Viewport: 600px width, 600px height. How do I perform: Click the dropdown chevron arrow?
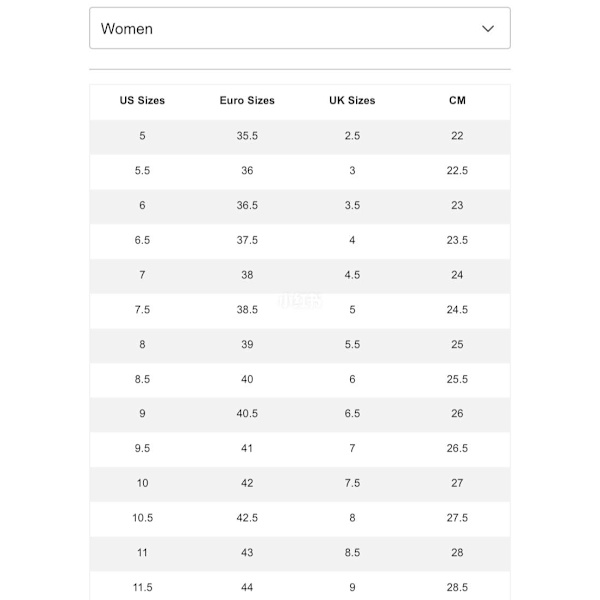(x=488, y=28)
